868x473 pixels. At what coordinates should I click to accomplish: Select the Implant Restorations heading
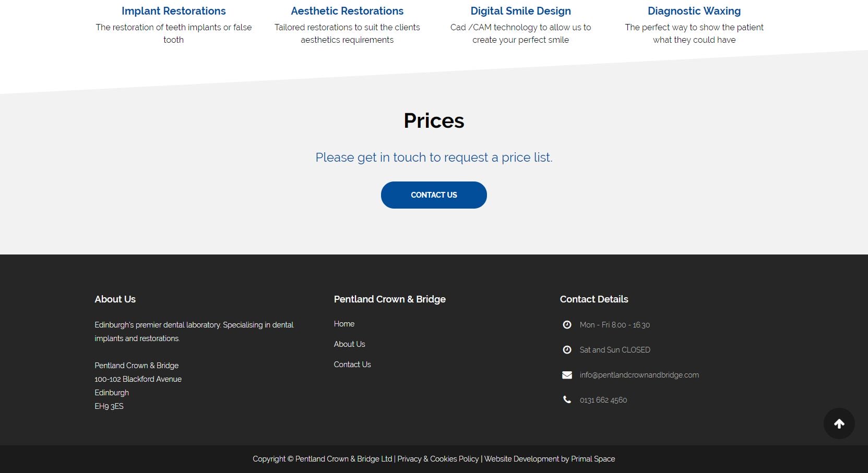click(174, 11)
